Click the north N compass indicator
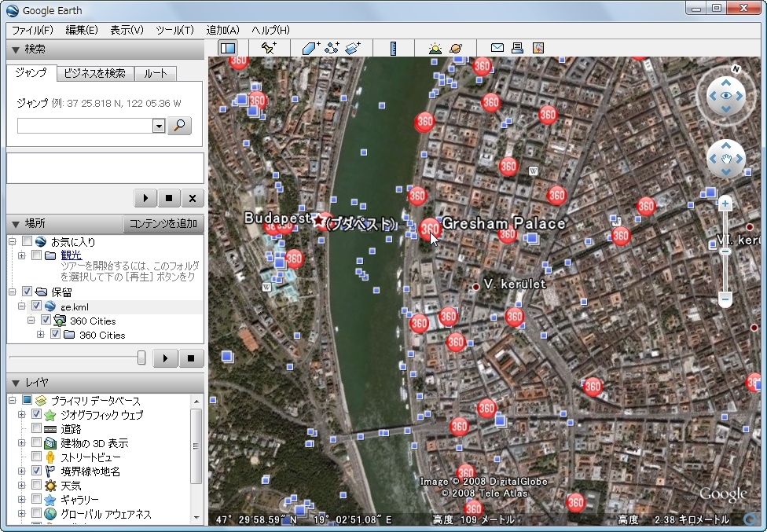The height and width of the screenshot is (532, 767). click(736, 69)
